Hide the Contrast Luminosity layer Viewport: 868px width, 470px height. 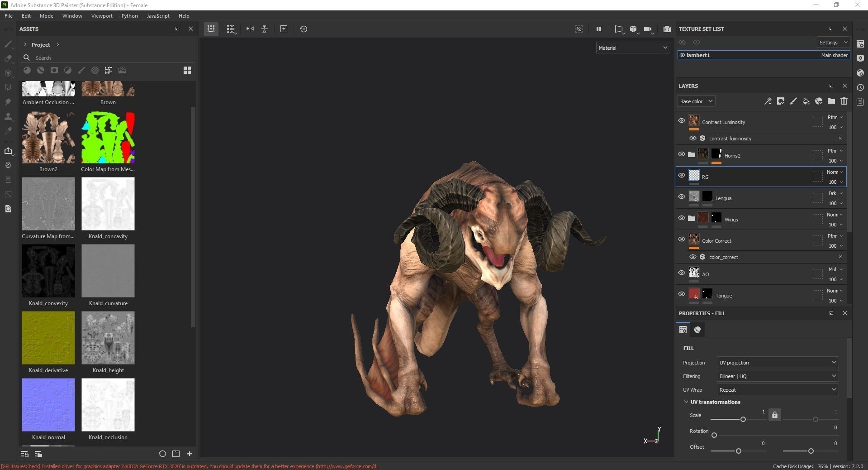click(x=682, y=120)
